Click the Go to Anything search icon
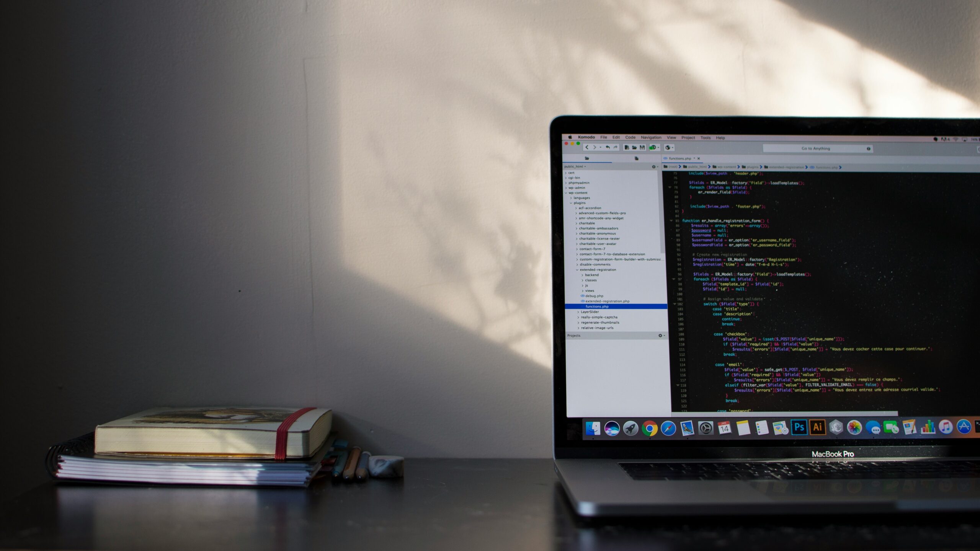 (869, 148)
